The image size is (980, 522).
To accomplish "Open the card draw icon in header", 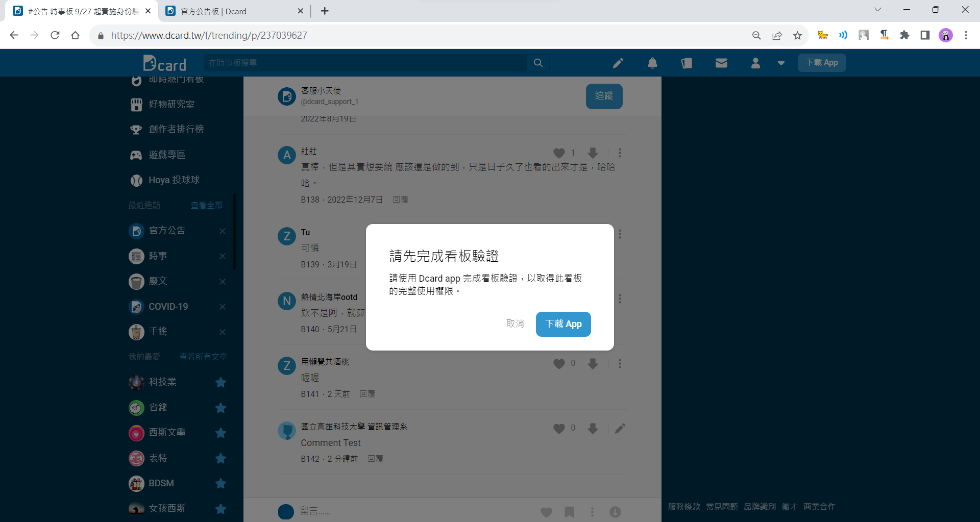I will pyautogui.click(x=687, y=63).
